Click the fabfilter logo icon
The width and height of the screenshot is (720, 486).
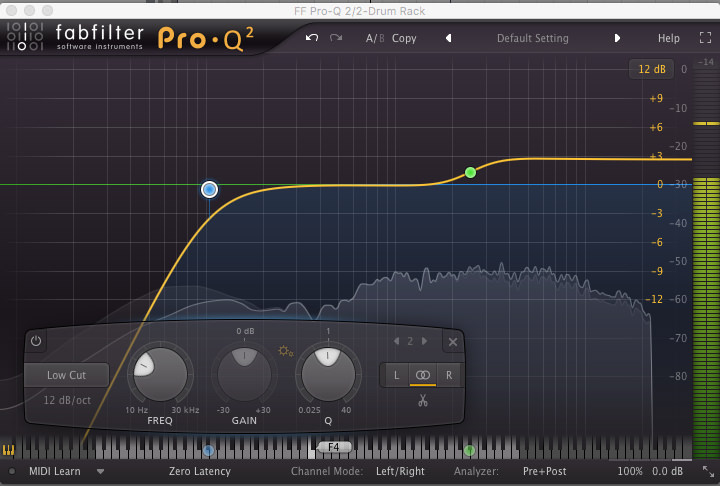[25, 36]
